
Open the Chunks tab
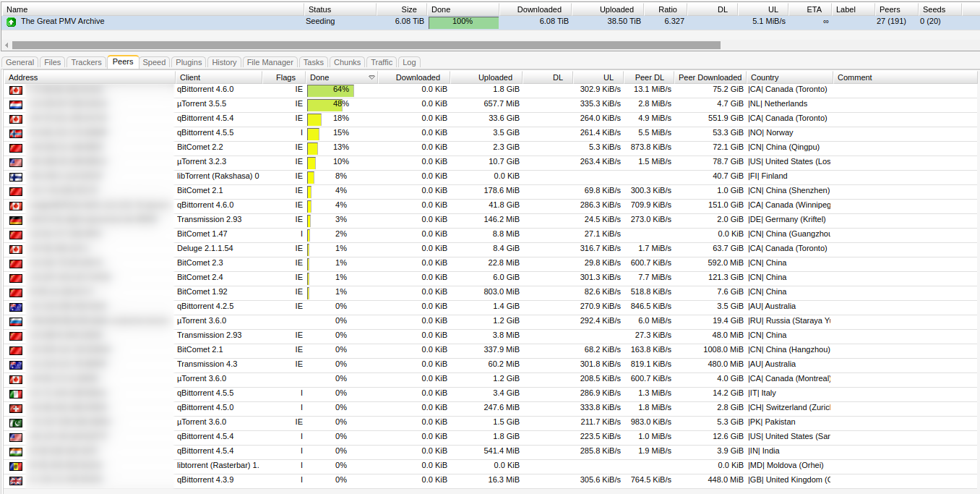347,62
